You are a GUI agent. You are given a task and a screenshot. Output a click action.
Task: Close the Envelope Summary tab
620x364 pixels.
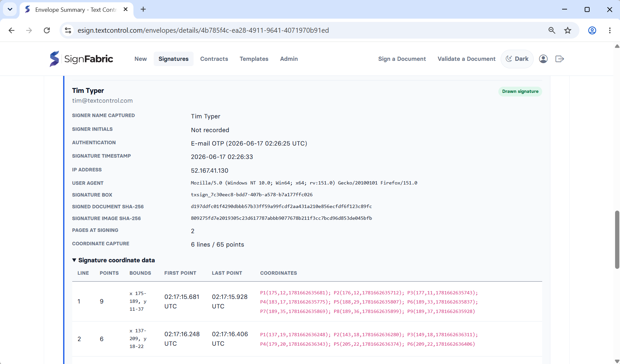[x=126, y=9]
